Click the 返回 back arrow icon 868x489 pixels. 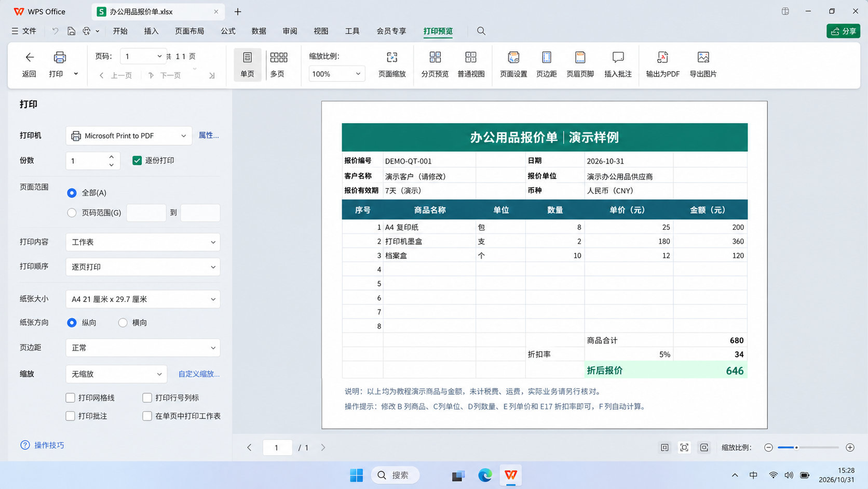[x=30, y=57]
